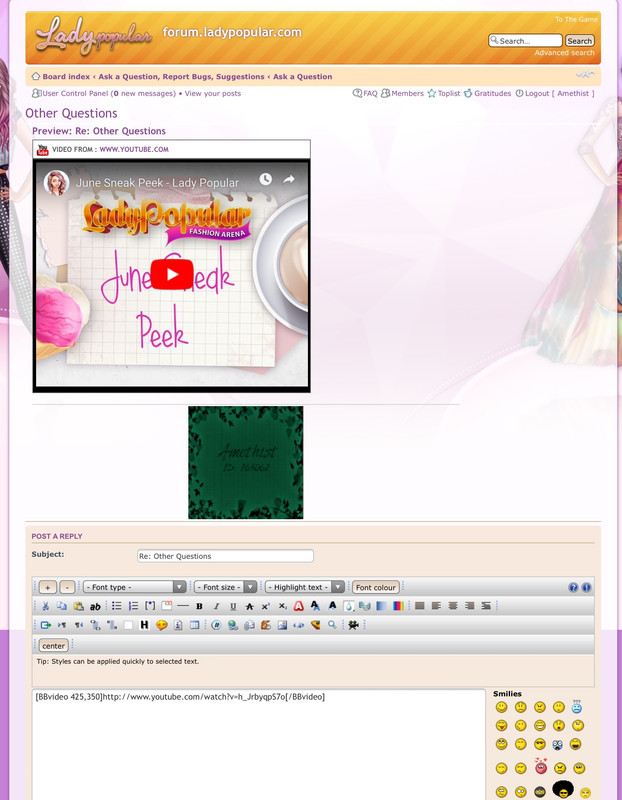This screenshot has height=800, width=622.
Task: Insert table icon in toolbar
Action: pyautogui.click(x=194, y=625)
